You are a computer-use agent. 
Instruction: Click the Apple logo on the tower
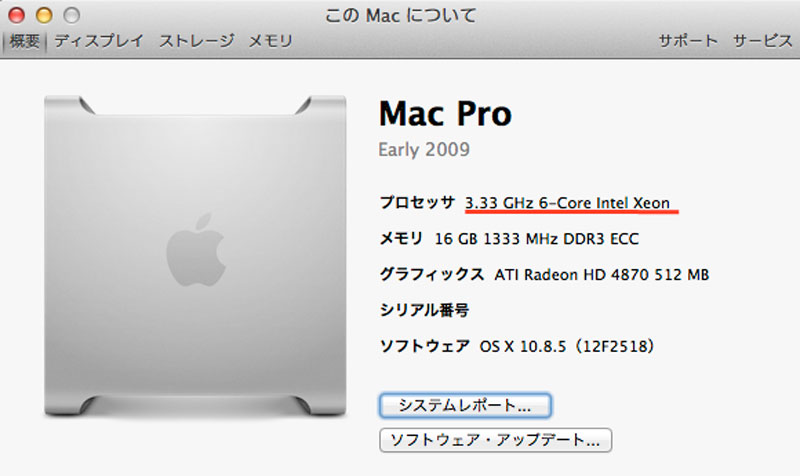pos(196,250)
